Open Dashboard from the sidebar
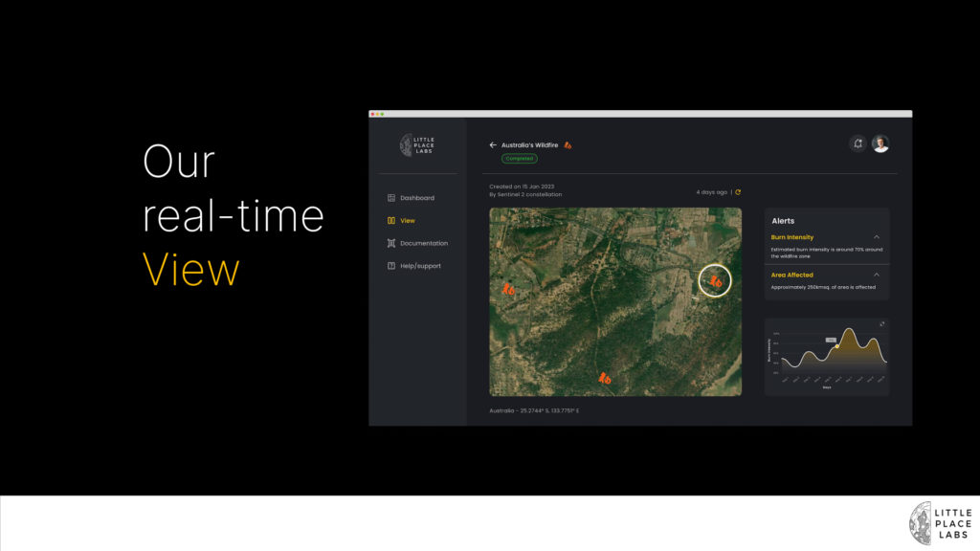The image size is (980, 551). [x=416, y=198]
